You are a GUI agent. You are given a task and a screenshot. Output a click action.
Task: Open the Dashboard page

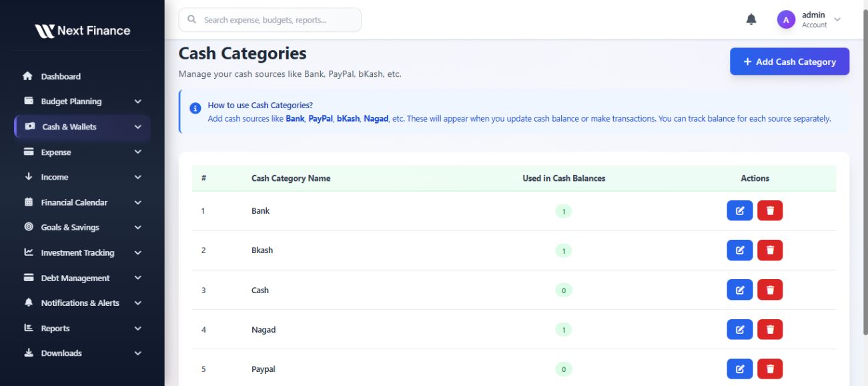click(61, 76)
